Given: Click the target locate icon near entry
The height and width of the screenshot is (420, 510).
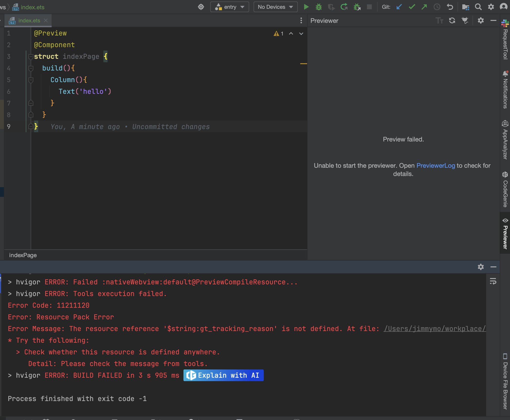Looking at the screenshot, I should pyautogui.click(x=201, y=7).
